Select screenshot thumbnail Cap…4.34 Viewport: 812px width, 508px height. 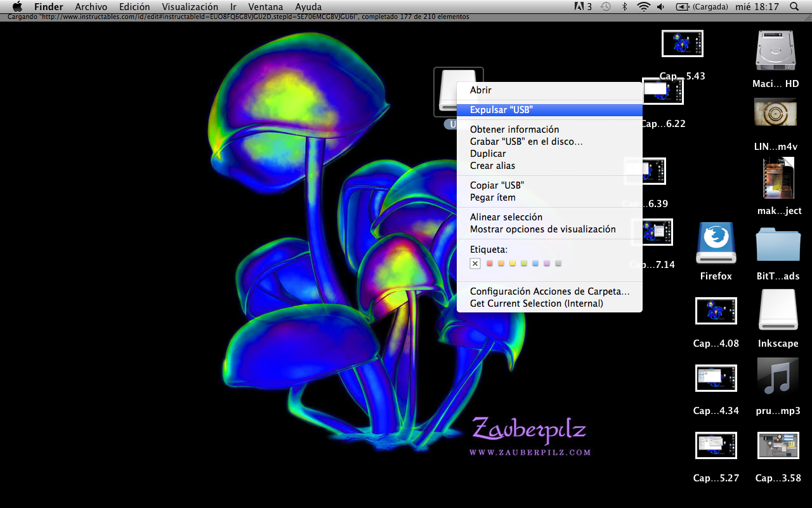(x=716, y=378)
